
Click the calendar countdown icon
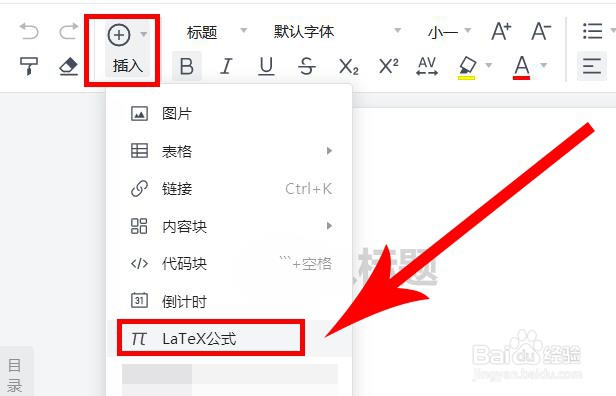tap(139, 301)
